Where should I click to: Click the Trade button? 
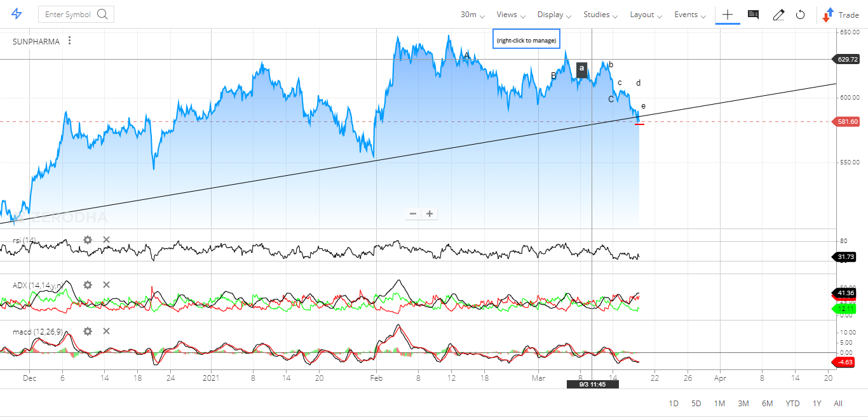point(841,15)
